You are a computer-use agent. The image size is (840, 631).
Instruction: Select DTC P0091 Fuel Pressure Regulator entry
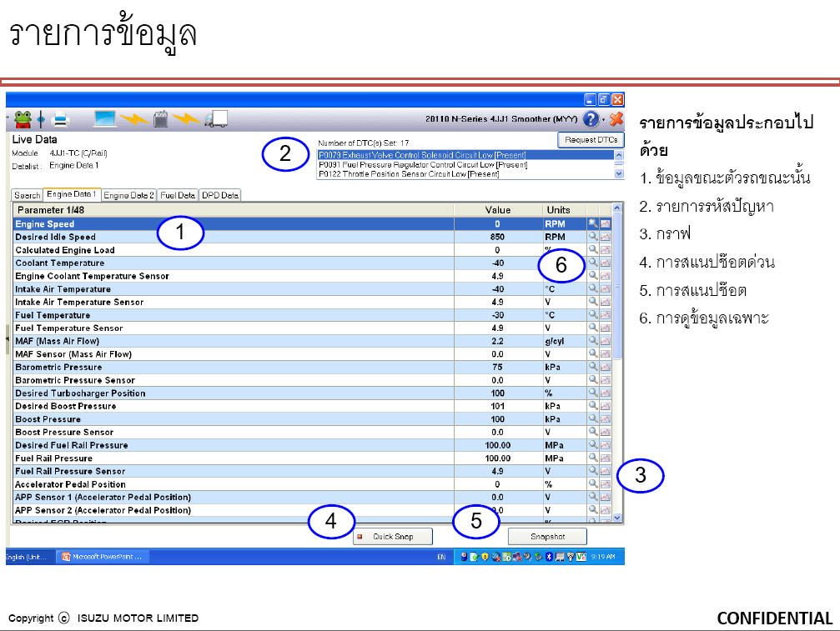pos(465,165)
